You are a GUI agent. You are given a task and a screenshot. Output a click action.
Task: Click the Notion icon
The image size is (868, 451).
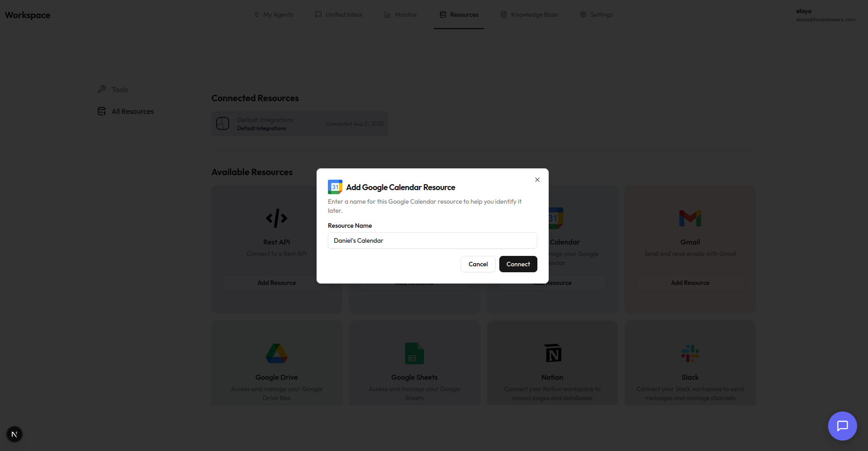coord(552,353)
